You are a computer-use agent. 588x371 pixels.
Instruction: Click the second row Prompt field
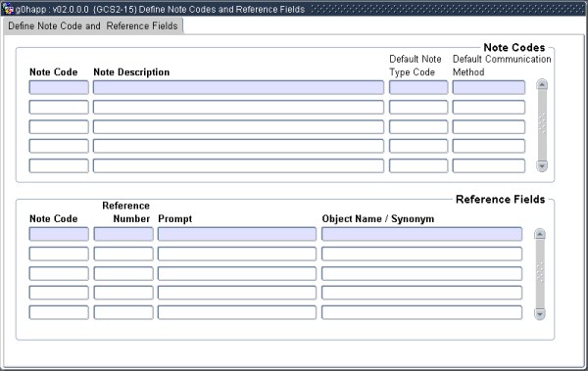pos(237,254)
